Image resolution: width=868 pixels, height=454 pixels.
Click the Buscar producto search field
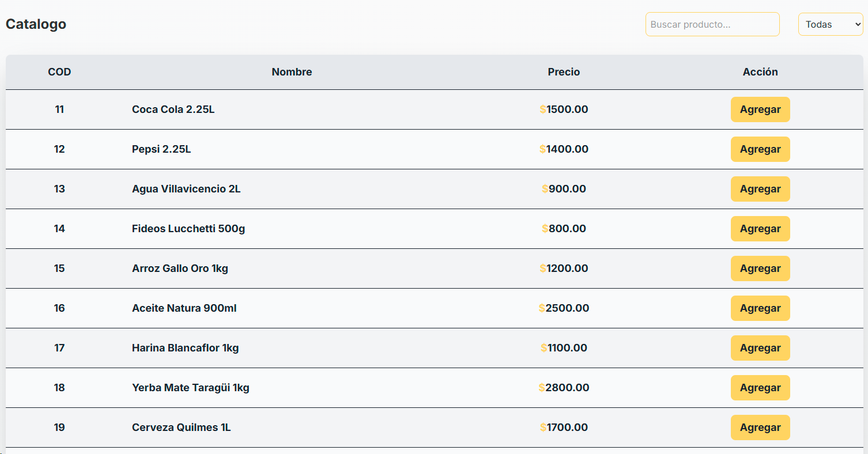point(712,24)
